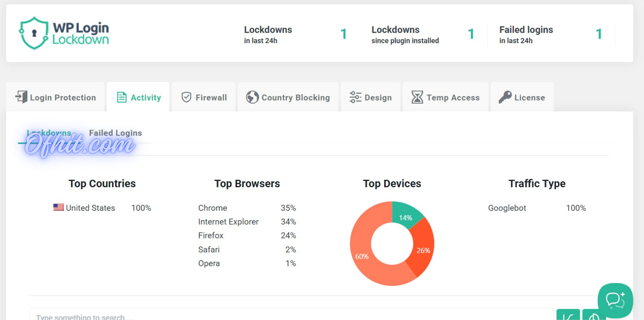Click the Firewall shield icon

point(186,97)
